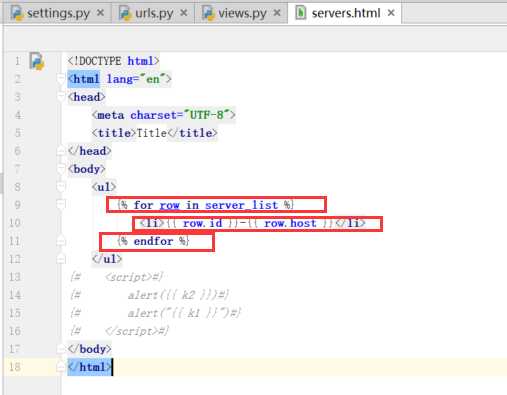The image size is (507, 395).
Task: Click the commented alert k1 line
Action: click(x=155, y=313)
